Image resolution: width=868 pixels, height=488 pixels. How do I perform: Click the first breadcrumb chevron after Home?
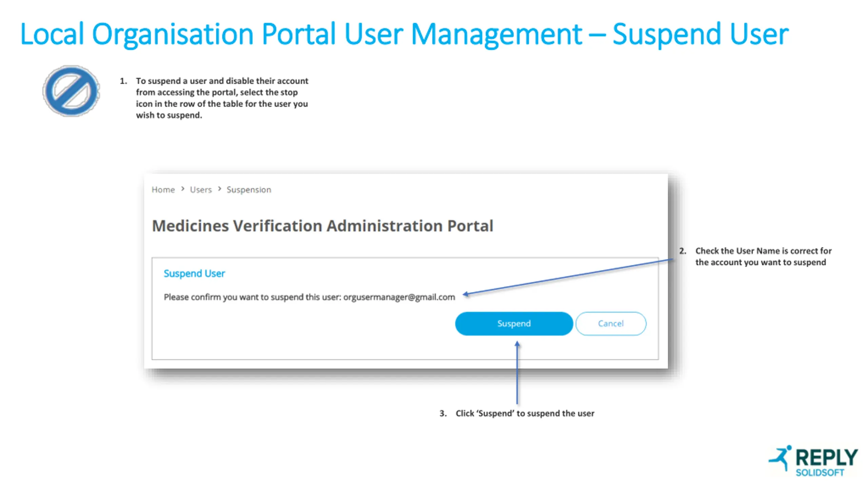(183, 189)
